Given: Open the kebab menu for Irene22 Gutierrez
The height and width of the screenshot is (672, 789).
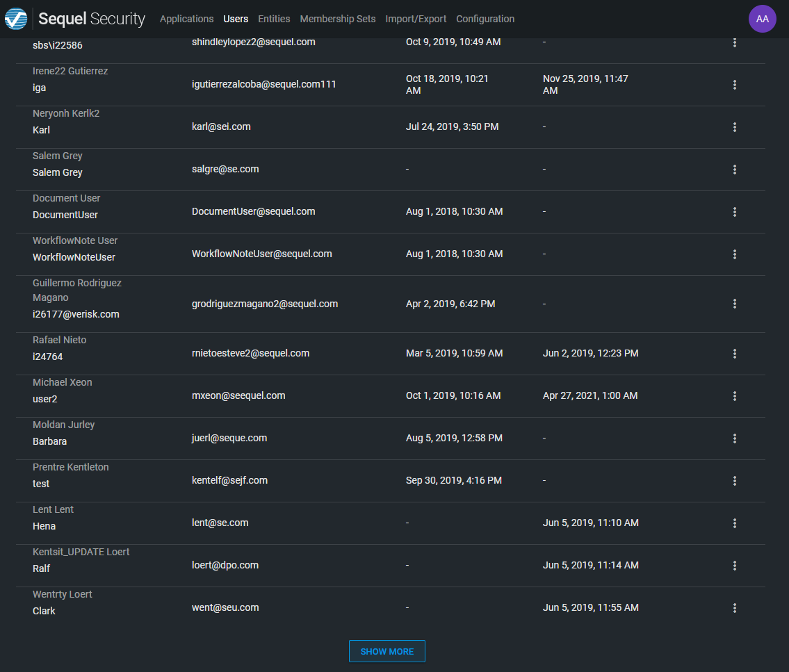Looking at the screenshot, I should 734,85.
